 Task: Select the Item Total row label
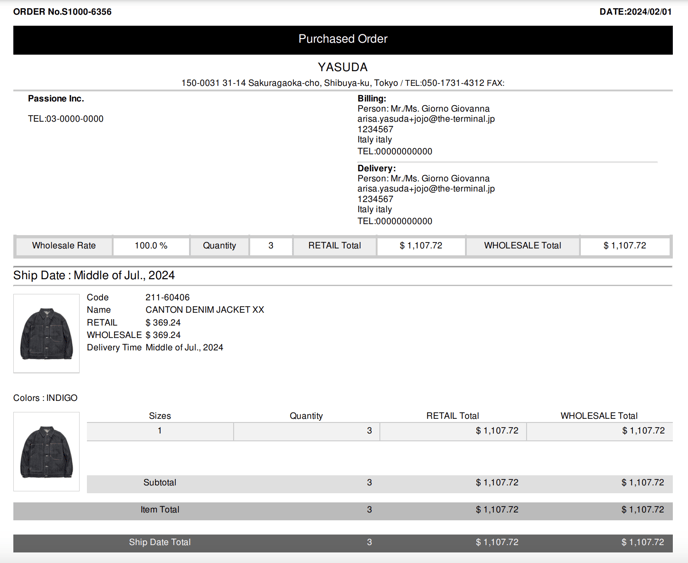pyautogui.click(x=160, y=510)
